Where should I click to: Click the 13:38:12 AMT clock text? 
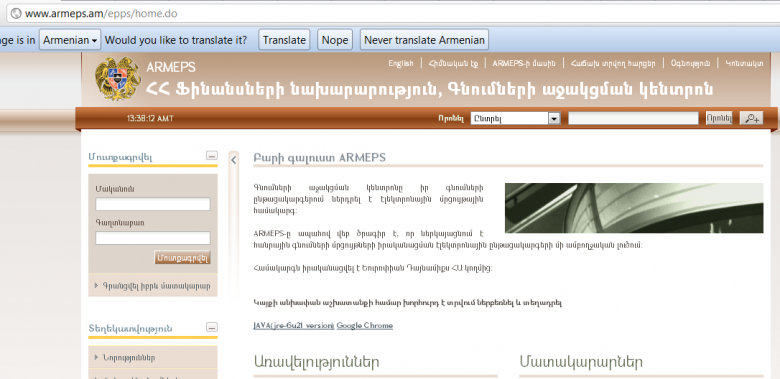pyautogui.click(x=150, y=118)
